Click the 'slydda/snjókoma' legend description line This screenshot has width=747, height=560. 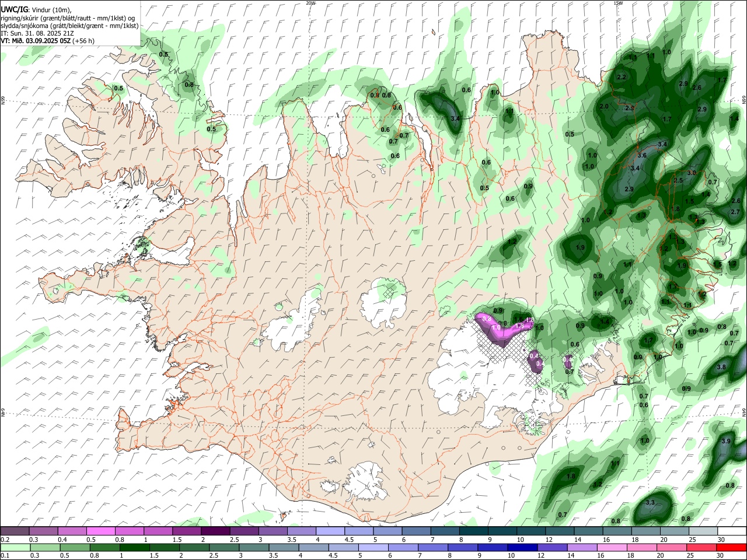pos(69,26)
